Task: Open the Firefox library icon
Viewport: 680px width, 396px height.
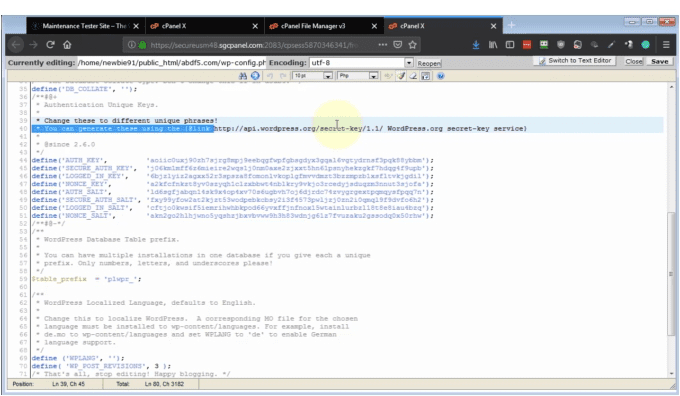Action: (493, 45)
